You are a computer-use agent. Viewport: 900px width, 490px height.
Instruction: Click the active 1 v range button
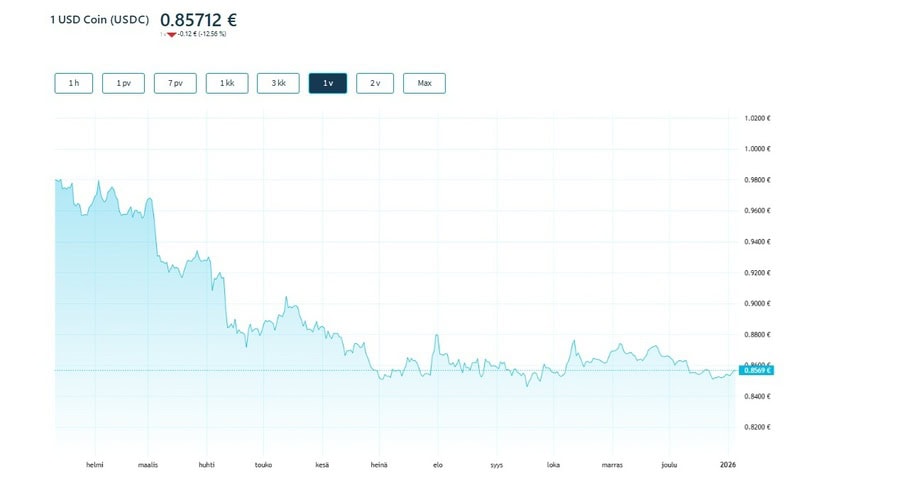coord(328,83)
